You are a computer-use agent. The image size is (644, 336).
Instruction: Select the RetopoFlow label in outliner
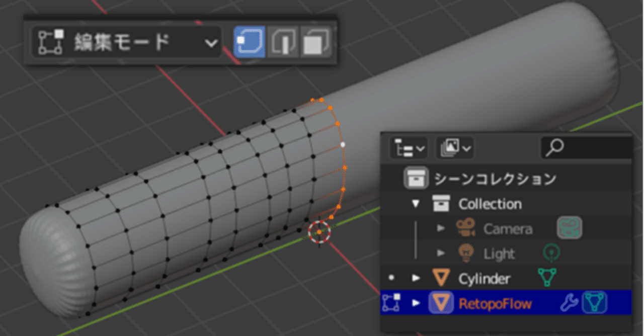point(495,303)
